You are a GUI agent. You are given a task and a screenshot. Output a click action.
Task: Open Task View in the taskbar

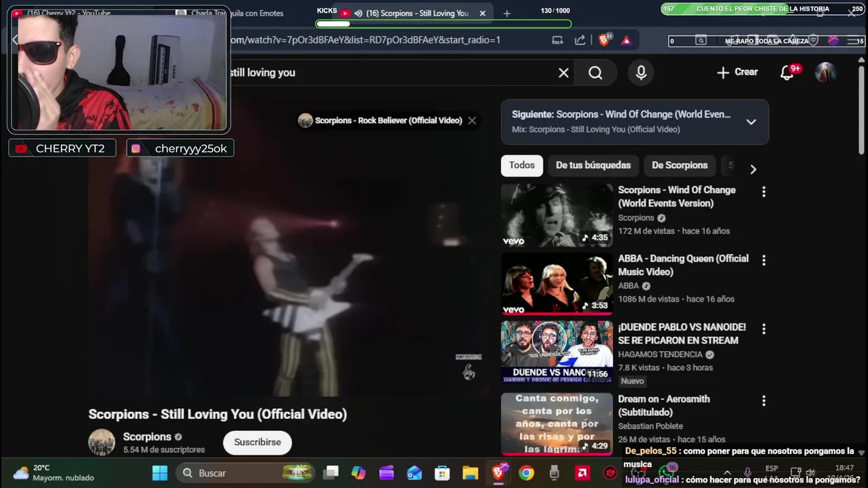pos(331,473)
